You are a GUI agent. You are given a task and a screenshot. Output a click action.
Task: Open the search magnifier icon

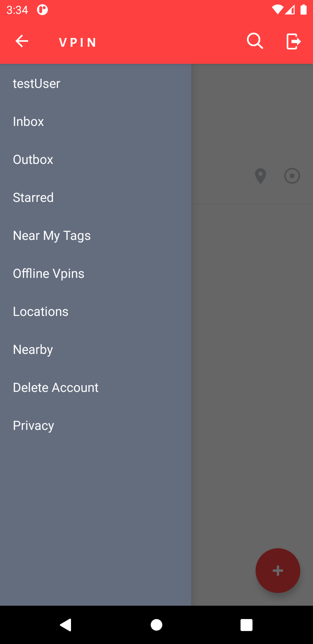[x=255, y=41]
